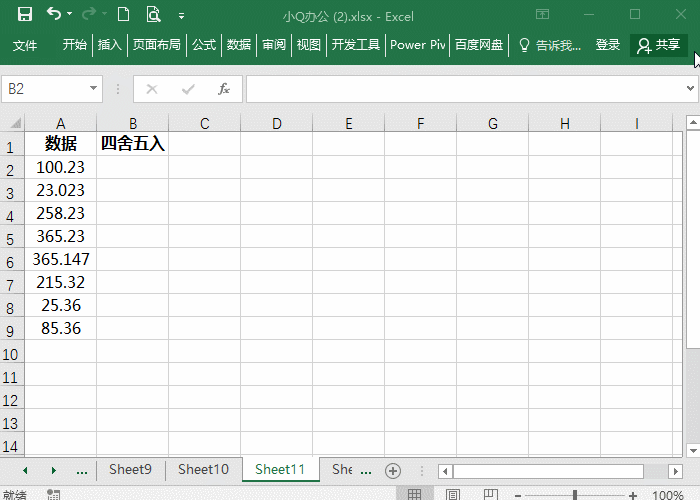Click cell A1 containing 数据
The image size is (700, 500).
pyautogui.click(x=61, y=144)
